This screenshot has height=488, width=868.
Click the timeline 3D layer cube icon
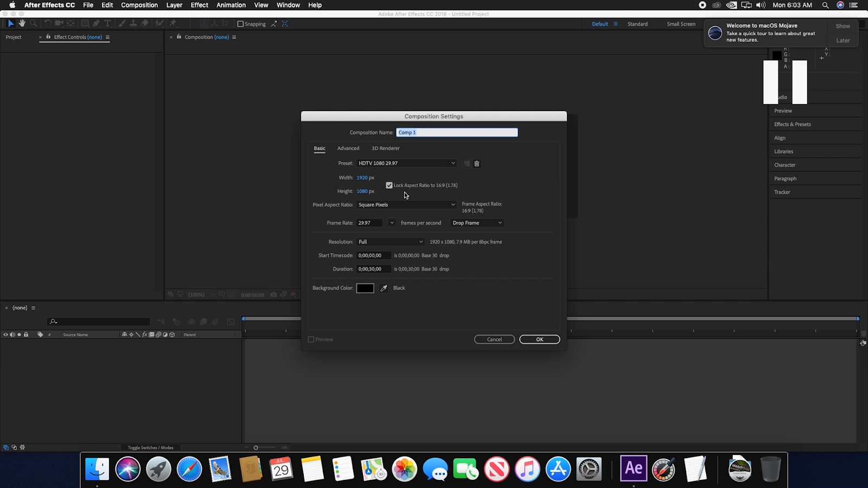coord(172,335)
